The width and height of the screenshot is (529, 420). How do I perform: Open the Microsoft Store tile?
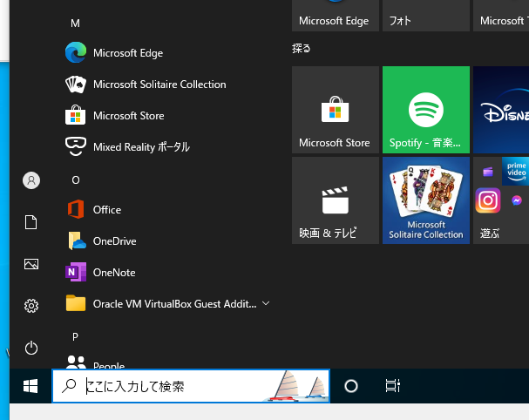click(x=336, y=110)
